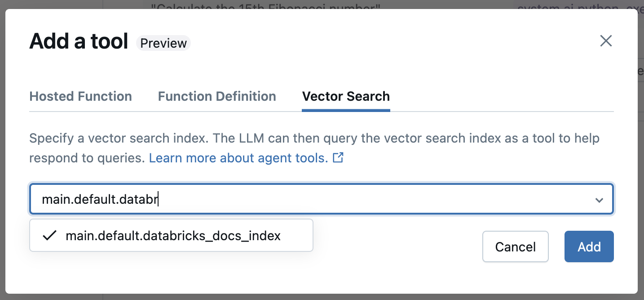Click the checkmark next to the selected index
This screenshot has height=300, width=644.
[x=49, y=235]
